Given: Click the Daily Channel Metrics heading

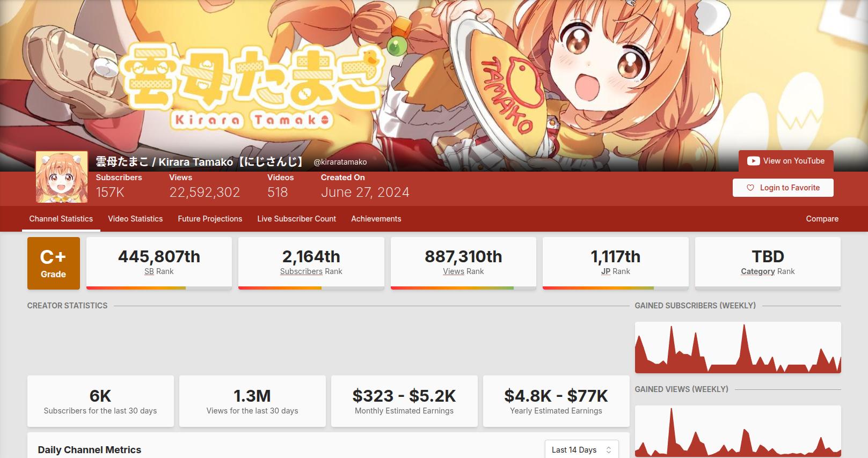Looking at the screenshot, I should pos(90,450).
